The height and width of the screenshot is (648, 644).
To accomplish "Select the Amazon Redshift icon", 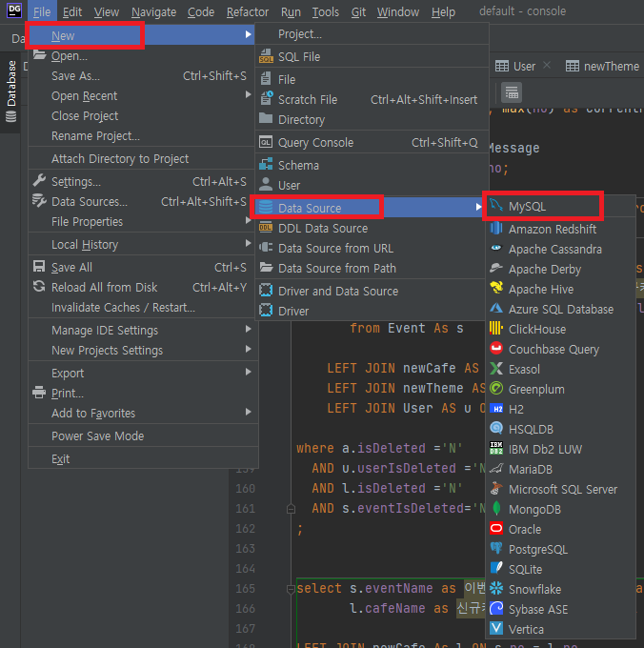I will 496,229.
